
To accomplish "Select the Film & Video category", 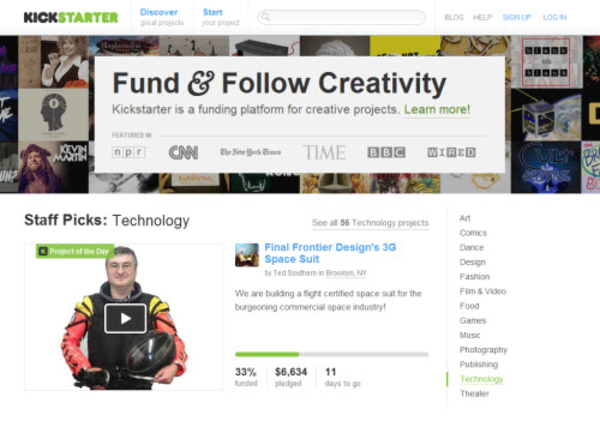I will [483, 291].
